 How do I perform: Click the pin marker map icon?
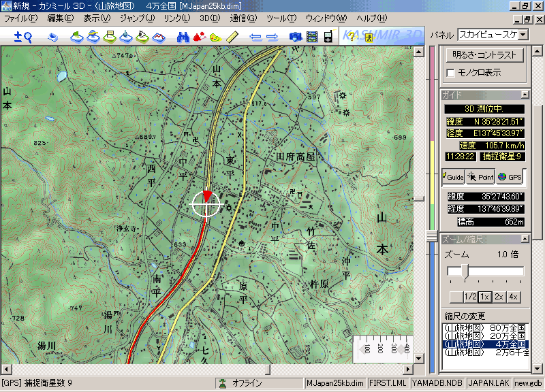(125, 37)
